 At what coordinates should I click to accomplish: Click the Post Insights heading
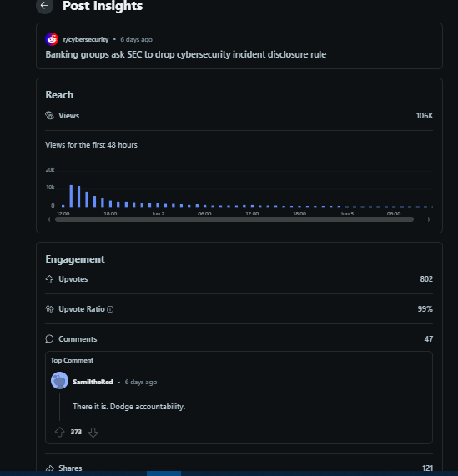103,6
